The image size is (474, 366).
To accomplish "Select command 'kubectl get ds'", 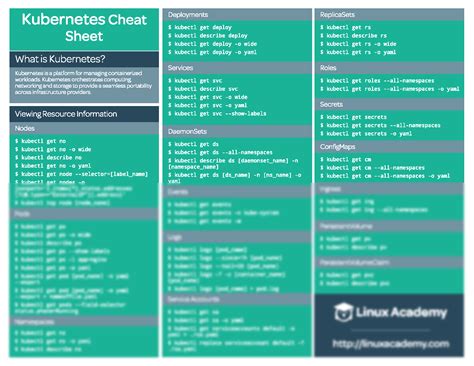I will [x=193, y=144].
